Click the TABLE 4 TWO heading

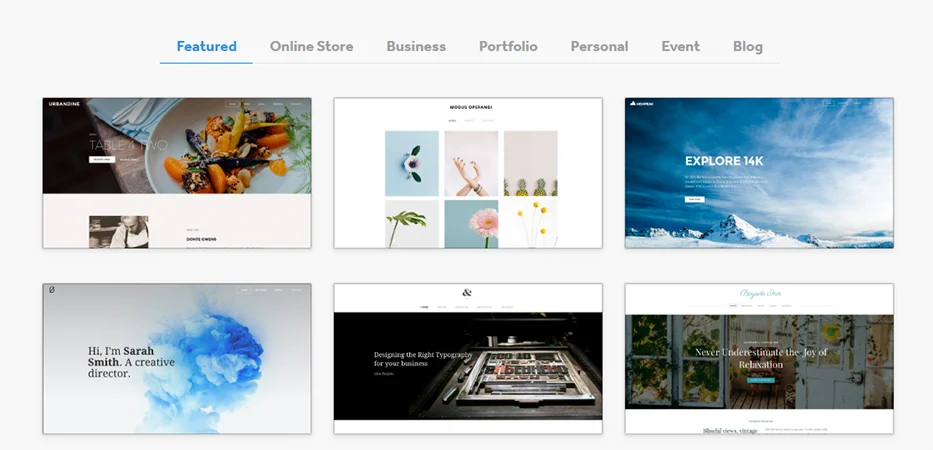128,145
